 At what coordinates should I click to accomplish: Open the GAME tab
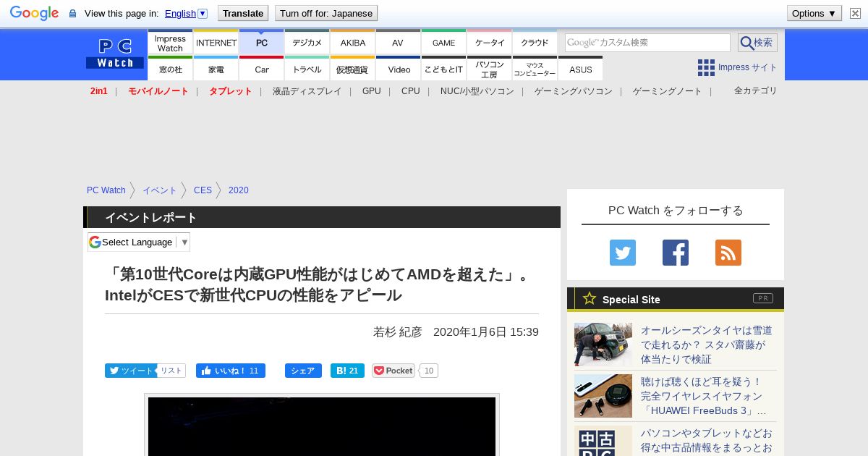(x=443, y=43)
